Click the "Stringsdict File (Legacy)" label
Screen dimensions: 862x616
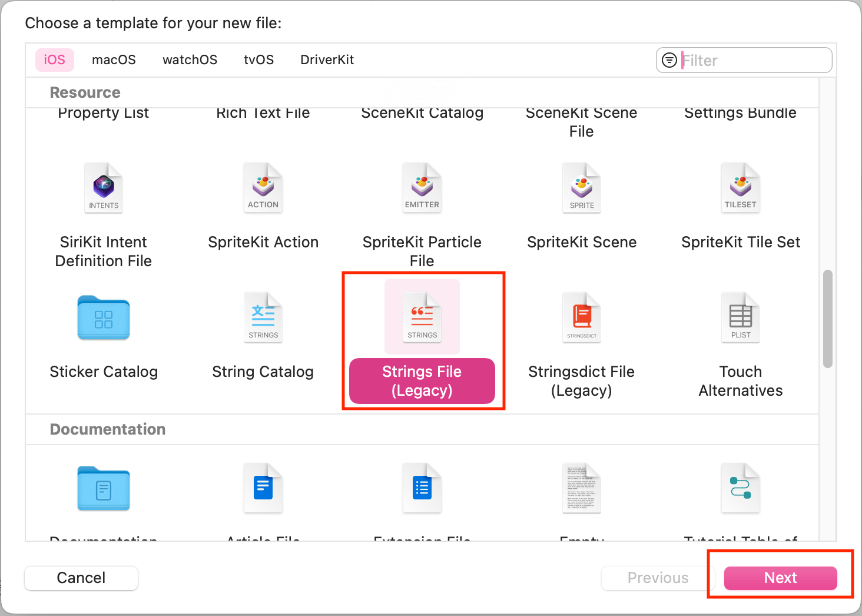[582, 381]
